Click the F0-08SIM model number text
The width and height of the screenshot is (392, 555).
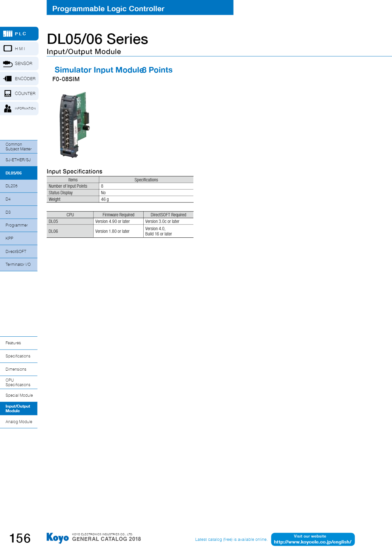(x=66, y=79)
